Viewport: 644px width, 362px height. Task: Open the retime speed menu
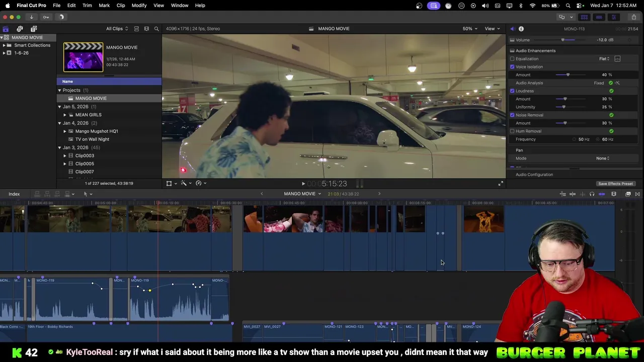pyautogui.click(x=200, y=184)
